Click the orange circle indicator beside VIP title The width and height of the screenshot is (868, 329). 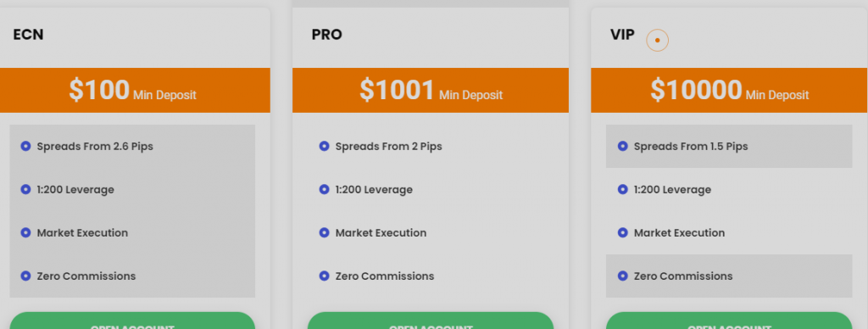658,41
